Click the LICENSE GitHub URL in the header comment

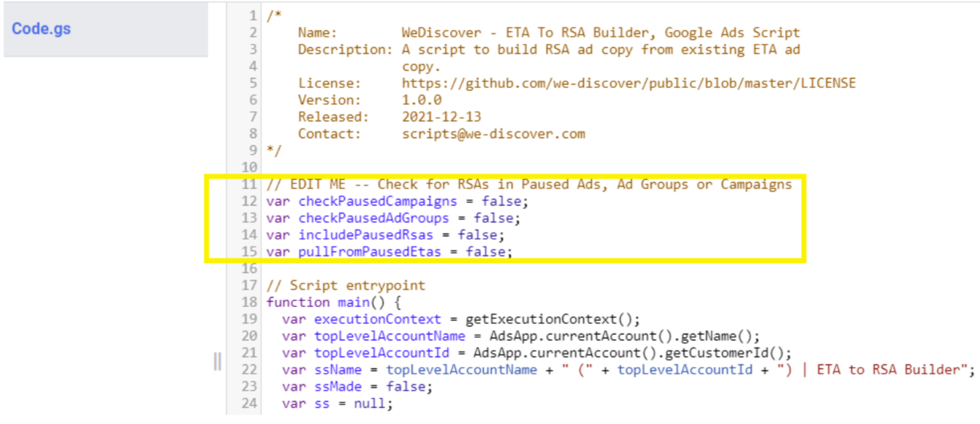pos(629,83)
